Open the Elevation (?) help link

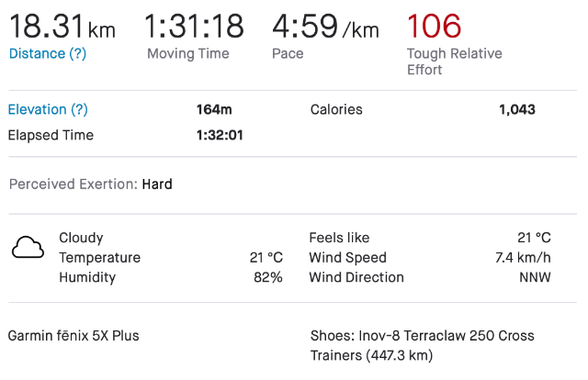point(48,109)
